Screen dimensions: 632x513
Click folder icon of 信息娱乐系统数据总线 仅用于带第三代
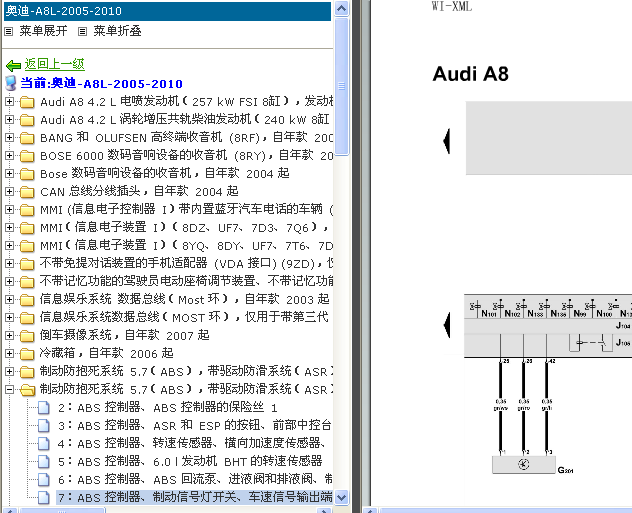[27, 318]
